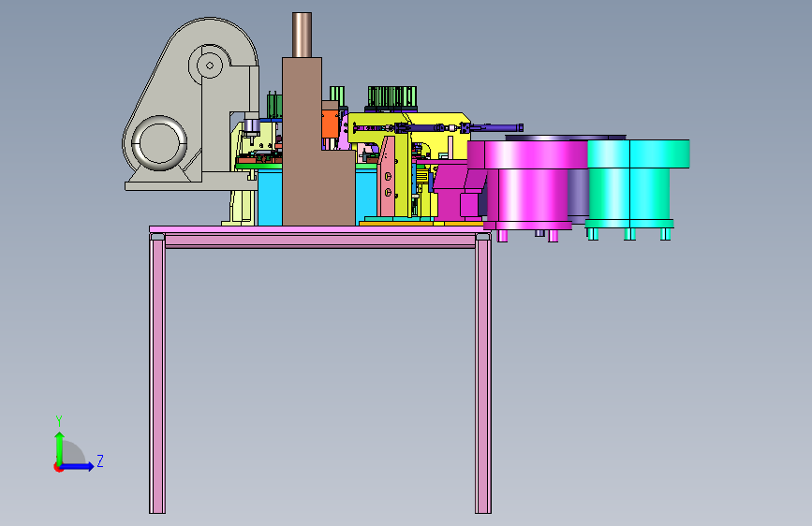Image resolution: width=812 pixels, height=526 pixels.
Task: Select the orange block beside the brown column
Action: pos(330,124)
